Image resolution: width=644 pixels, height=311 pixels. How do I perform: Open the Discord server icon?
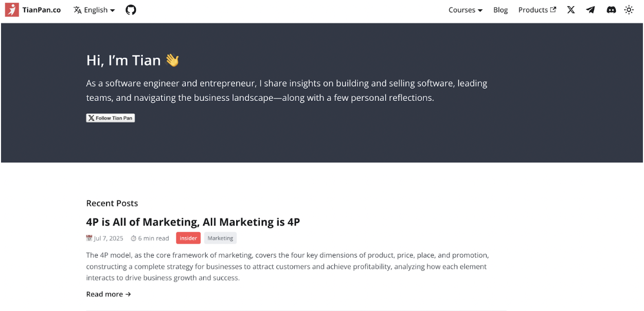611,10
